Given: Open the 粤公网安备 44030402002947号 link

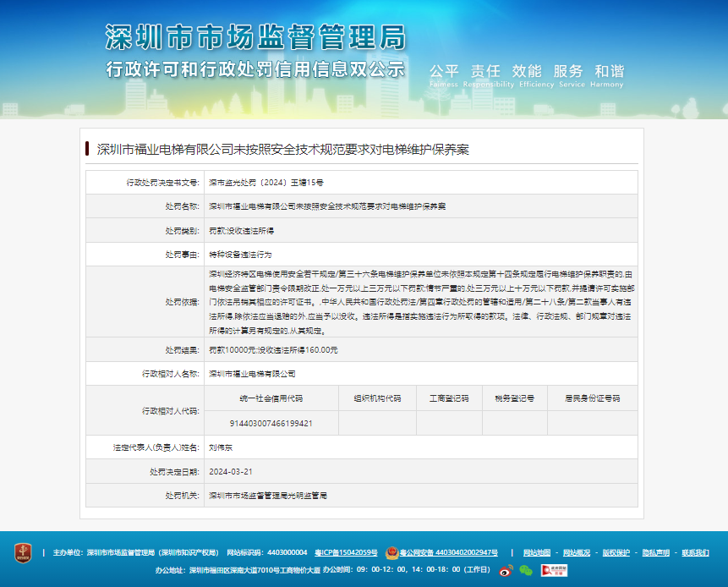Looking at the screenshot, I should coord(449,552).
